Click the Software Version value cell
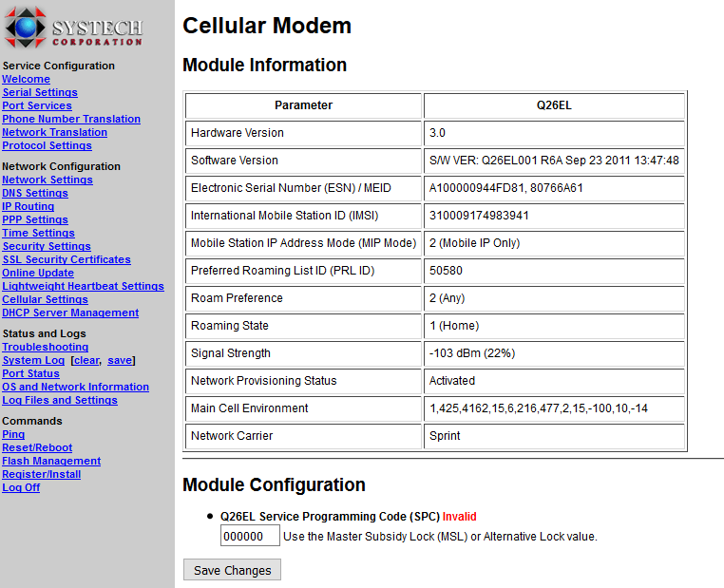Image resolution: width=724 pixels, height=588 pixels. point(554,161)
